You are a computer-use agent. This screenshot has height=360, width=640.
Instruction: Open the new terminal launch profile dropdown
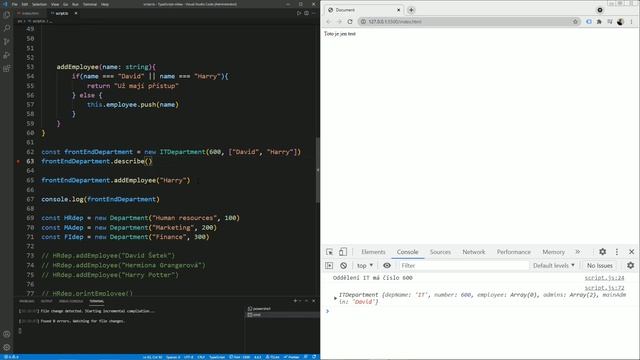click(300, 301)
